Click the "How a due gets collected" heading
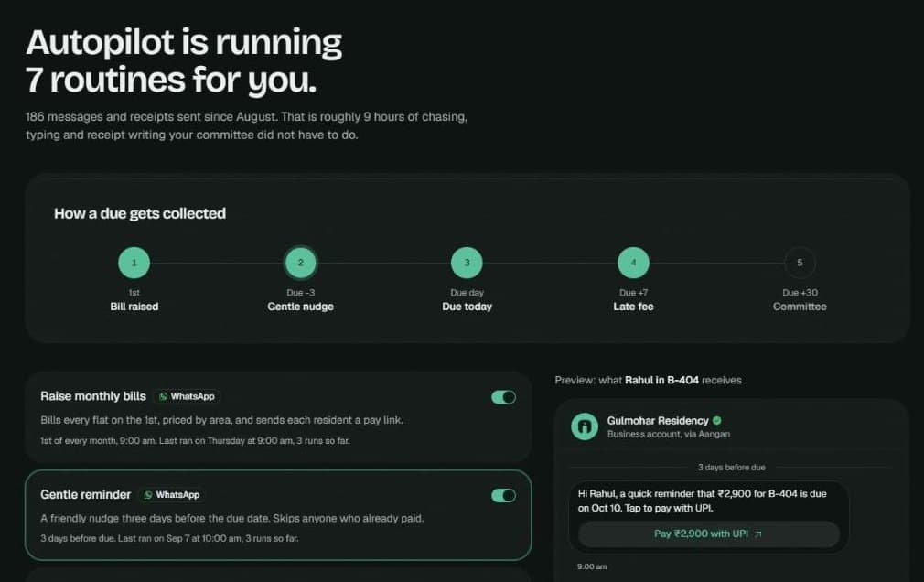This screenshot has height=582, width=924. coord(140,213)
